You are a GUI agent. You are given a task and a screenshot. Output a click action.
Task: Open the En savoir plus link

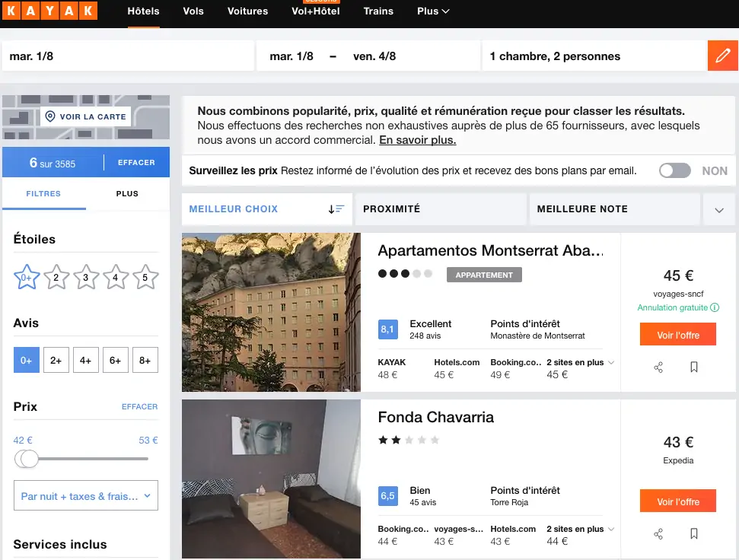418,140
